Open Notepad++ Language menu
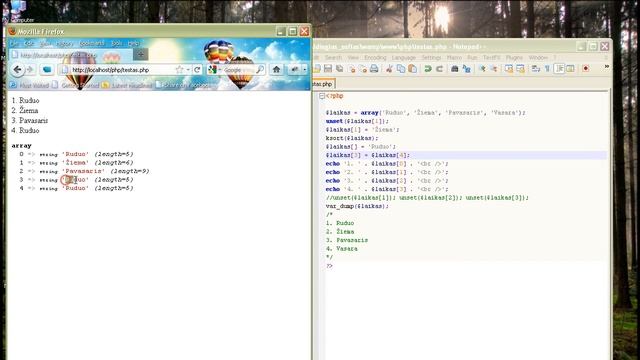The image size is (640, 360). (403, 58)
